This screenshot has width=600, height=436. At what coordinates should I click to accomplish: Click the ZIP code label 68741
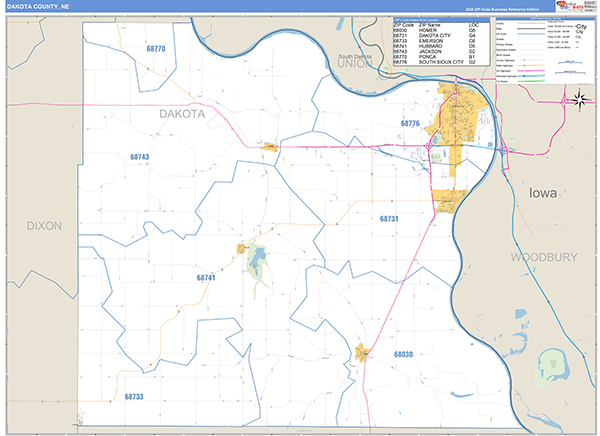(x=206, y=278)
